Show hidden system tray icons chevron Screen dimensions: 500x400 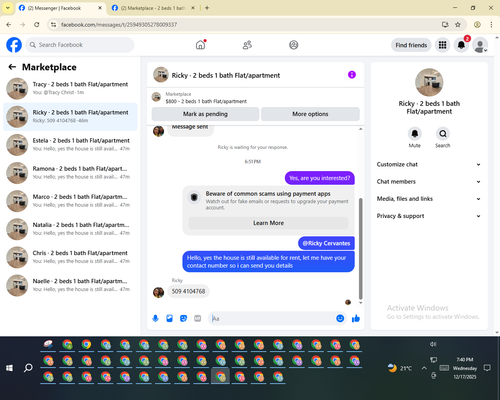(x=424, y=368)
